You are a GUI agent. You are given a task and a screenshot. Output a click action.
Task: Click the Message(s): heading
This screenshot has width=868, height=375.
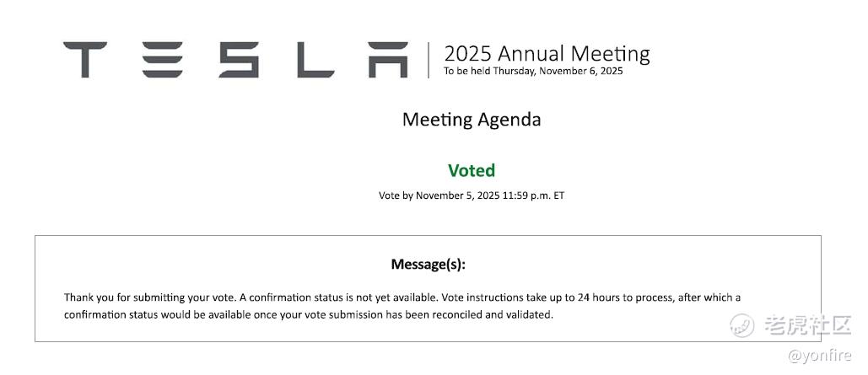pyautogui.click(x=429, y=265)
